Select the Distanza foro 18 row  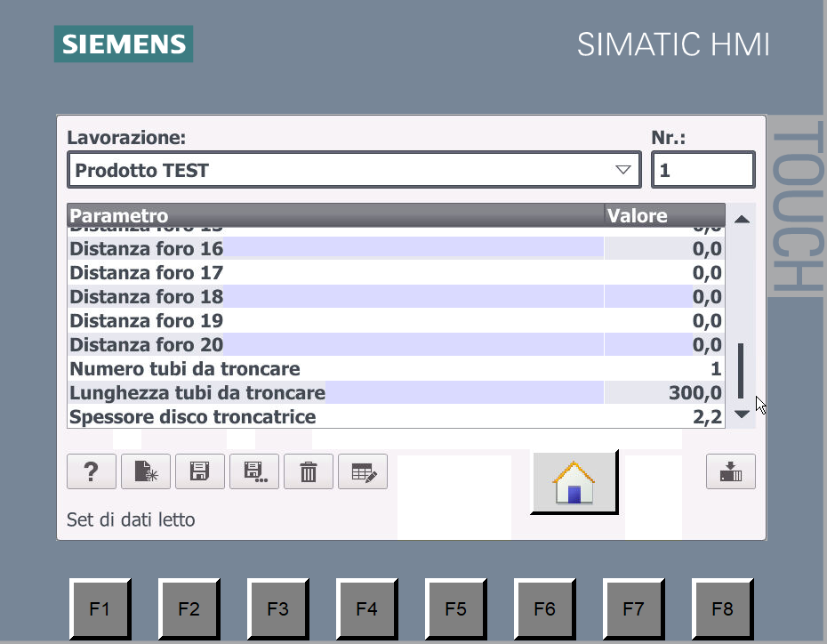coord(396,296)
